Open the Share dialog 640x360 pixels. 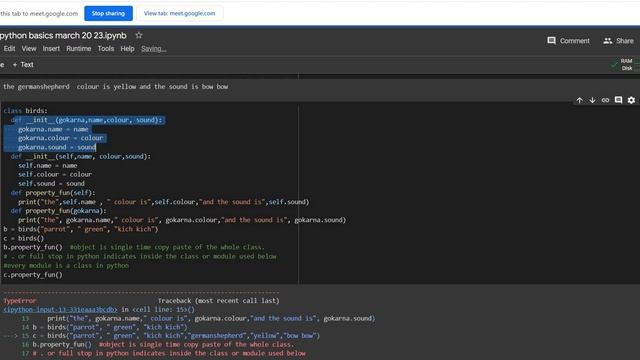618,41
